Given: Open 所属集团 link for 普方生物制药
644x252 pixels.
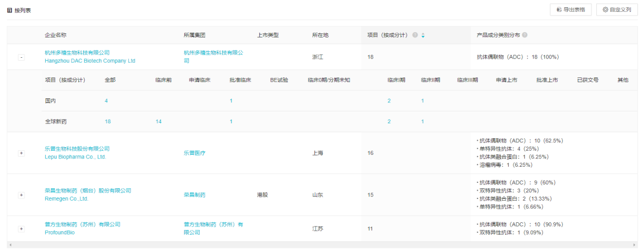Looking at the screenshot, I should coord(213,229).
